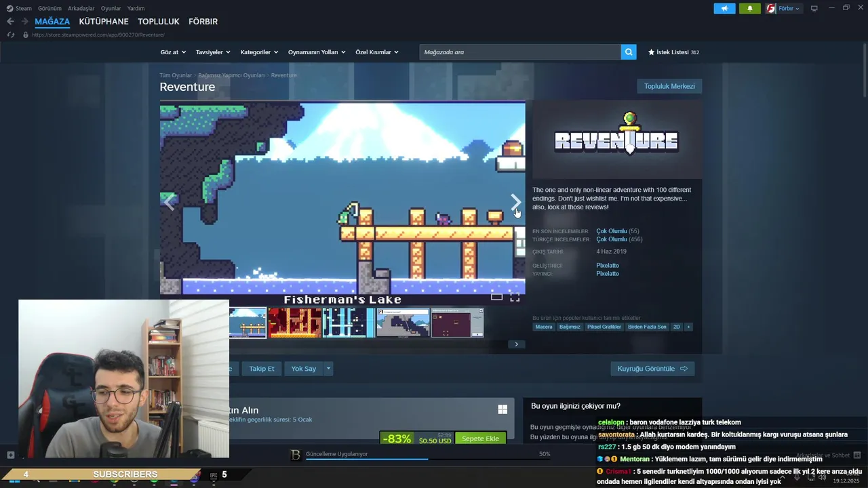Select the Birden Fazla Son tag
This screenshot has height=488, width=868.
[647, 327]
